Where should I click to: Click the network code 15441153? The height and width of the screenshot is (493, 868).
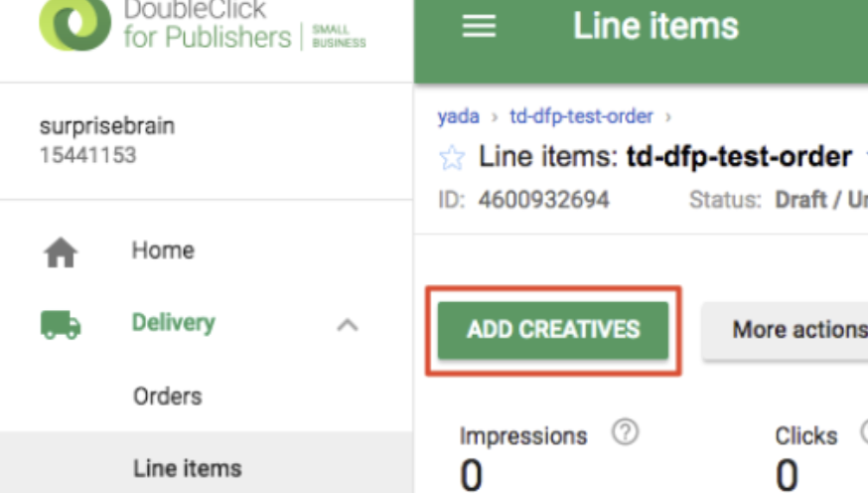tap(87, 155)
